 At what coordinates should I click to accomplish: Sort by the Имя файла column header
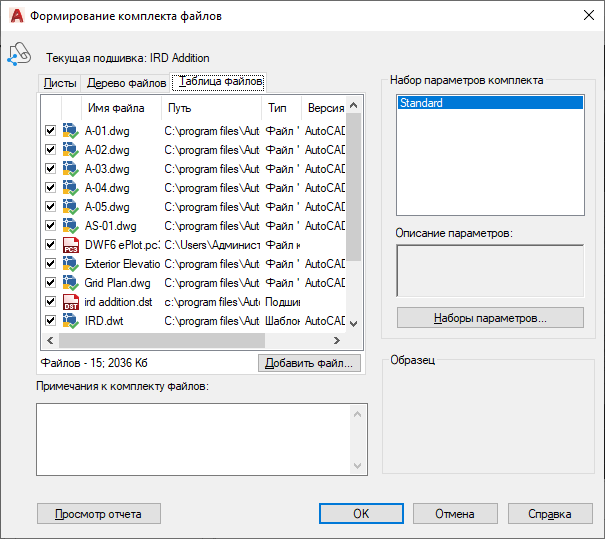[116, 108]
